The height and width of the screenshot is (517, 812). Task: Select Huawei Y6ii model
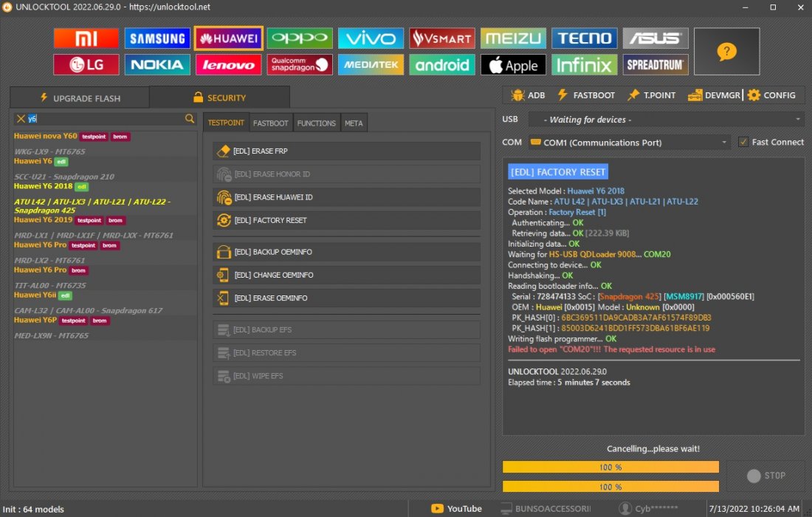coord(35,295)
